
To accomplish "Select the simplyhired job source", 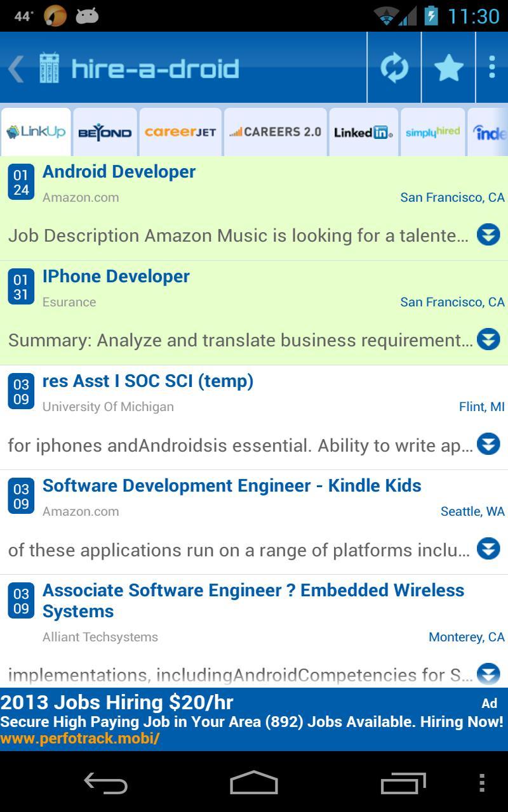I will [x=432, y=132].
